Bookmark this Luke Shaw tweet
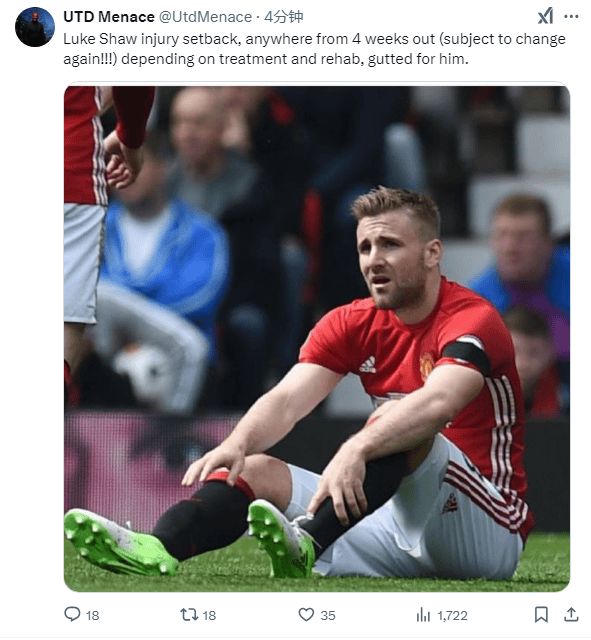This screenshot has width=591, height=640. (x=541, y=614)
